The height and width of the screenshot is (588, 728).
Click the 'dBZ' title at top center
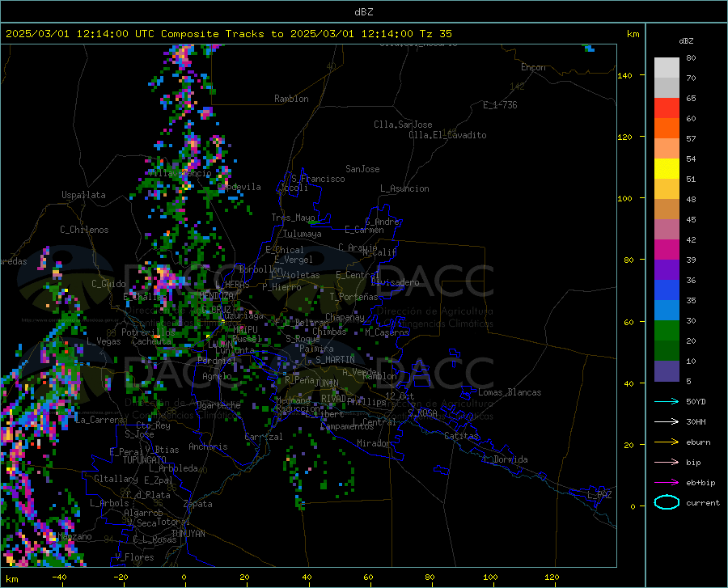(x=363, y=12)
